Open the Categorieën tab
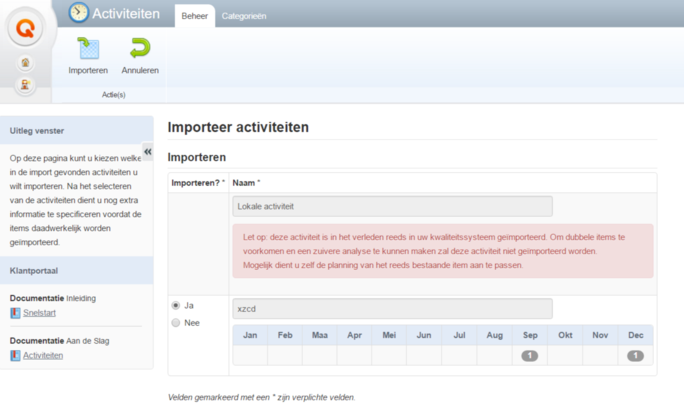 click(243, 16)
